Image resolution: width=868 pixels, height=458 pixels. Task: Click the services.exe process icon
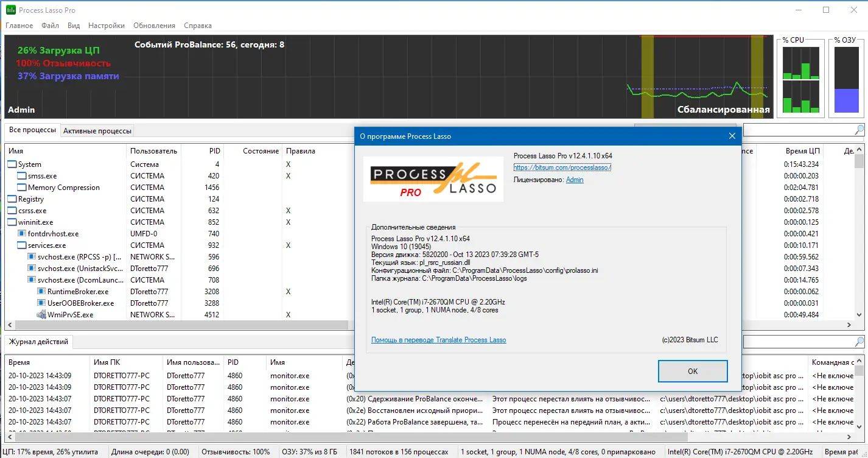point(22,245)
